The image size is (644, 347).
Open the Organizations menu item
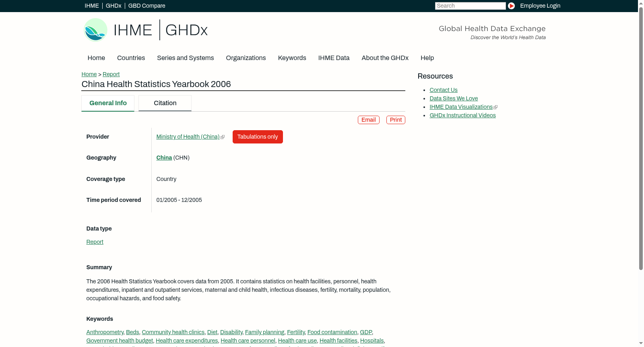(x=246, y=58)
